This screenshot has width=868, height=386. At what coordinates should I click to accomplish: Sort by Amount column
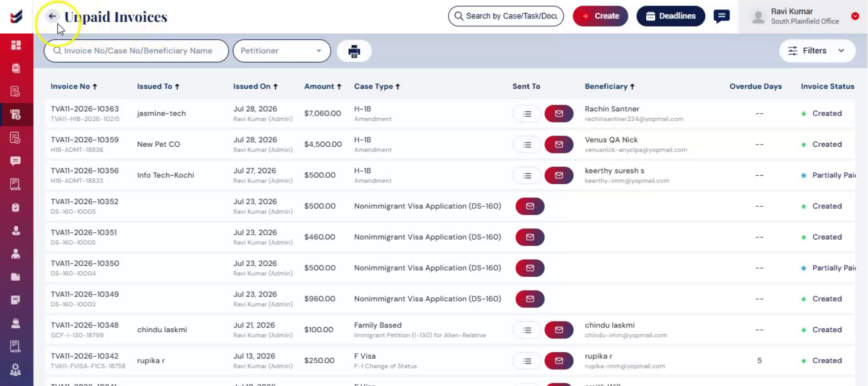pyautogui.click(x=323, y=86)
